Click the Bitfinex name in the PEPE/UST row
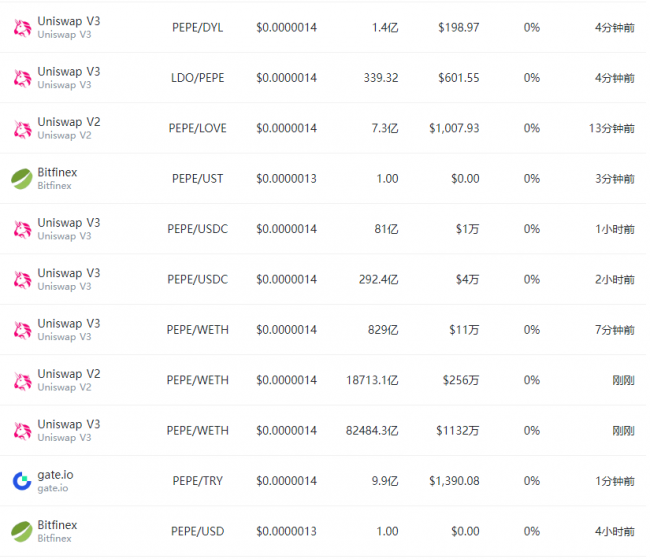This screenshot has width=650, height=559. click(x=57, y=173)
